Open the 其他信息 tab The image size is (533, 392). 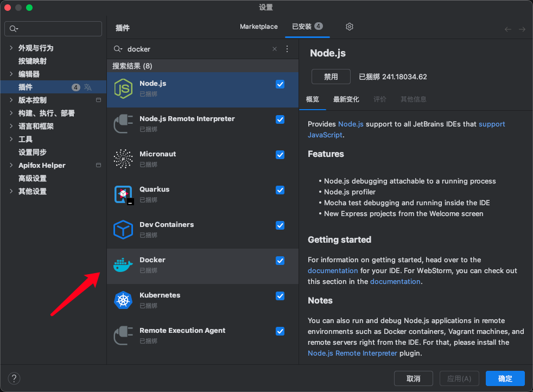point(414,99)
